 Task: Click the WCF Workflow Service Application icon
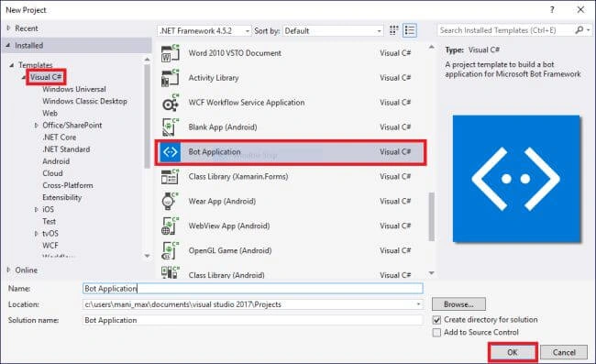click(x=170, y=103)
